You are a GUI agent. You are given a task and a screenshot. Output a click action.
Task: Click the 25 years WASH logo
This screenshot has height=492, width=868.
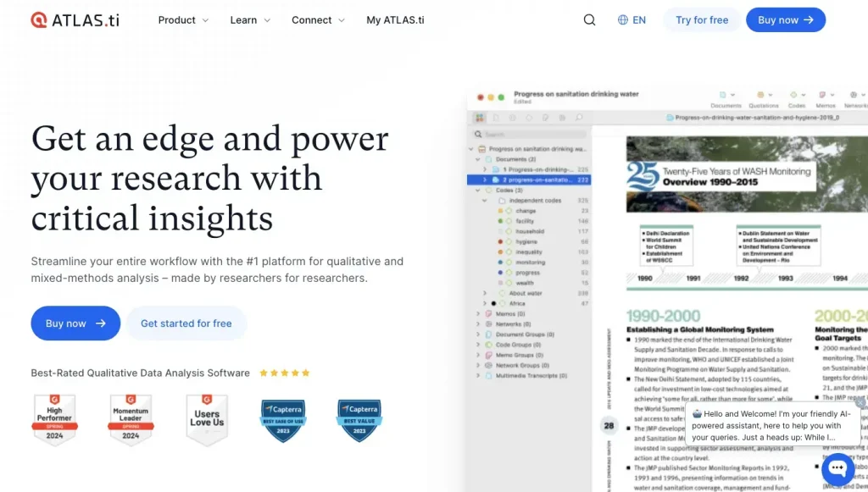coord(643,176)
